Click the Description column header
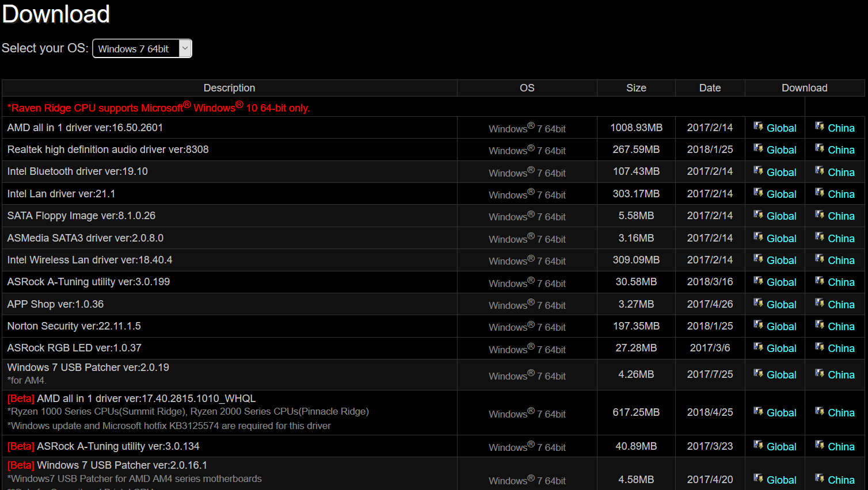Image resolution: width=868 pixels, height=490 pixels. coord(229,88)
